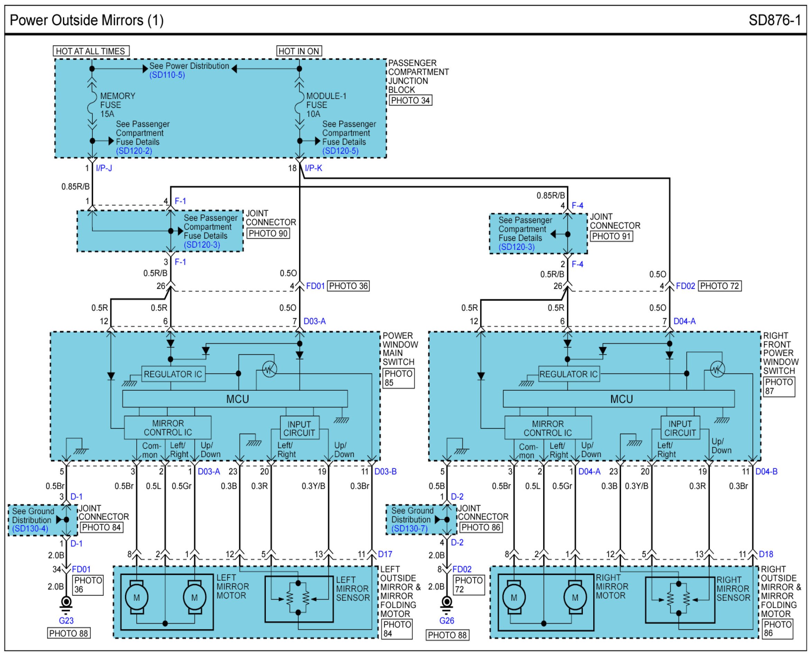Click the G26 ground symbol
Viewport: 812px width, 655px height.
pyautogui.click(x=447, y=603)
